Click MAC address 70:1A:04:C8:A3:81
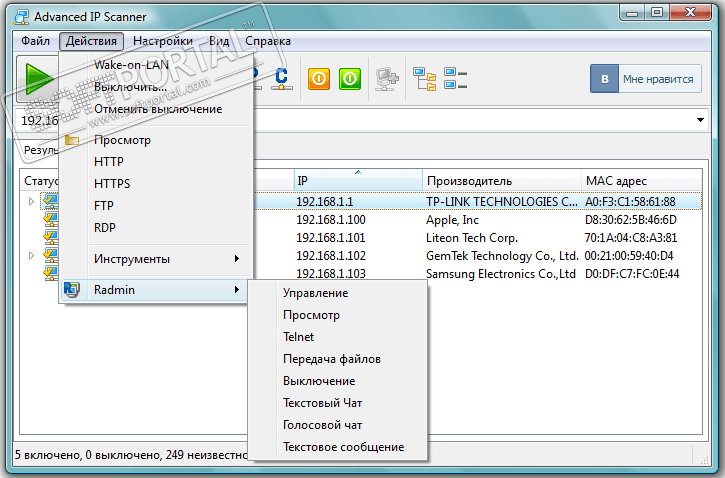The width and height of the screenshot is (725, 478). click(631, 238)
